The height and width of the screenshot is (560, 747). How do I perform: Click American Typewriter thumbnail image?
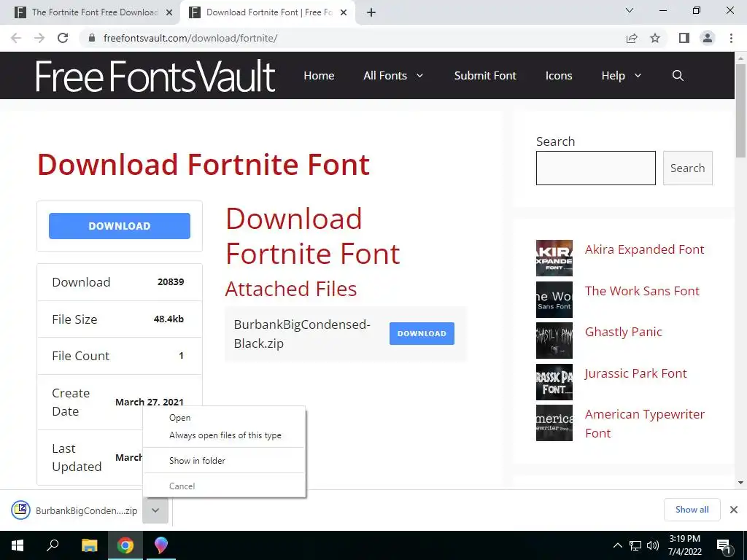(x=554, y=423)
